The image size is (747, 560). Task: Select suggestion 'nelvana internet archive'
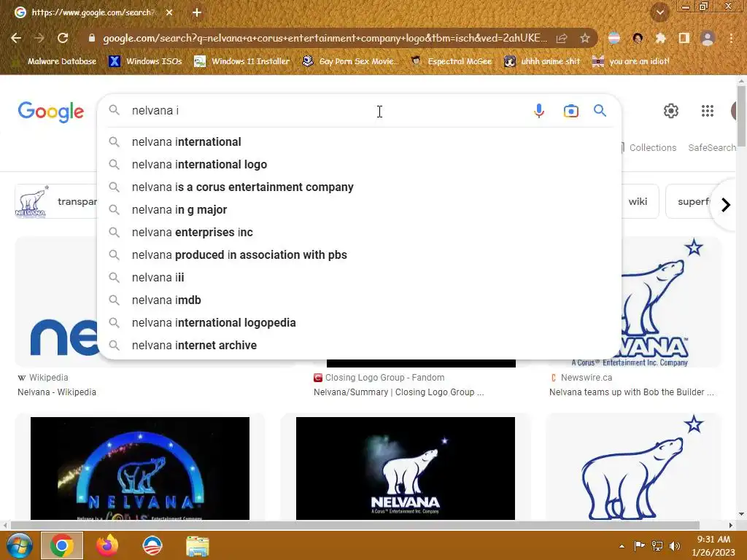click(360, 345)
